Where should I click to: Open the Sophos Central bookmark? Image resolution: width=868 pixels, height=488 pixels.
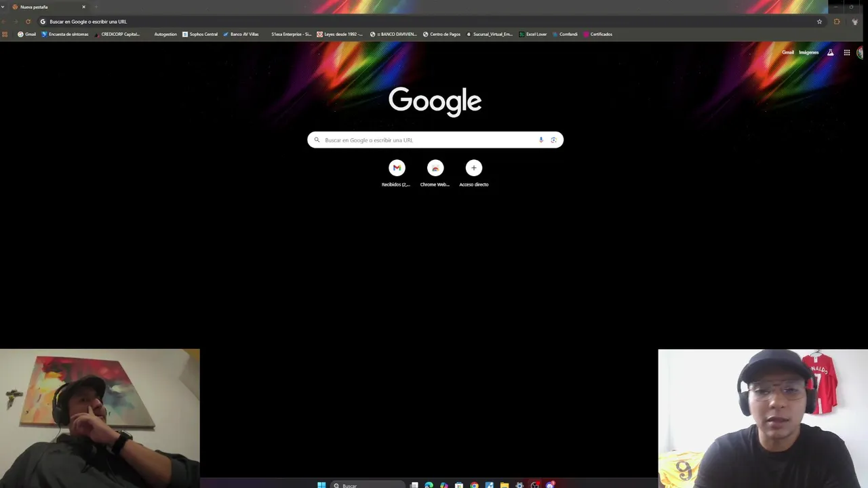[x=200, y=34]
